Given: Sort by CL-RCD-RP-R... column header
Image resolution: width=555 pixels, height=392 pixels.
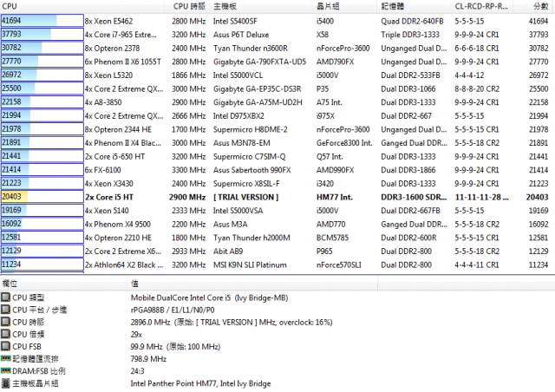Looking at the screenshot, I should (482, 6).
